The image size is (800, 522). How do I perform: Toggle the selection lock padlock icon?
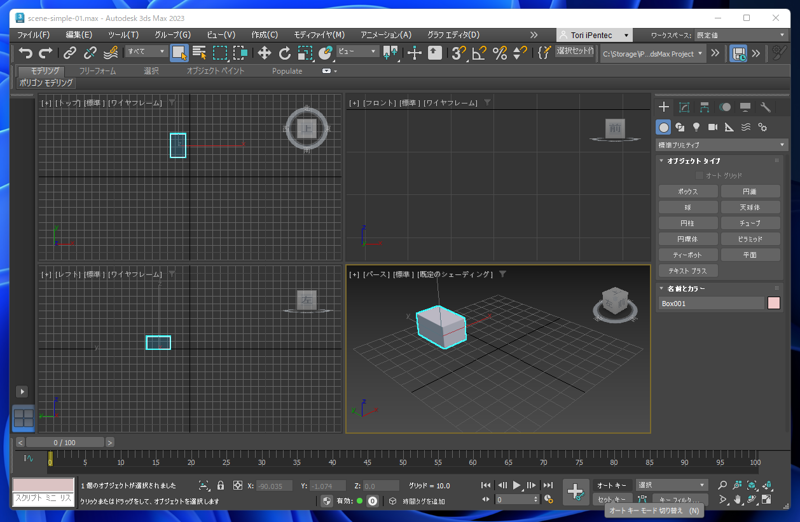[220, 486]
